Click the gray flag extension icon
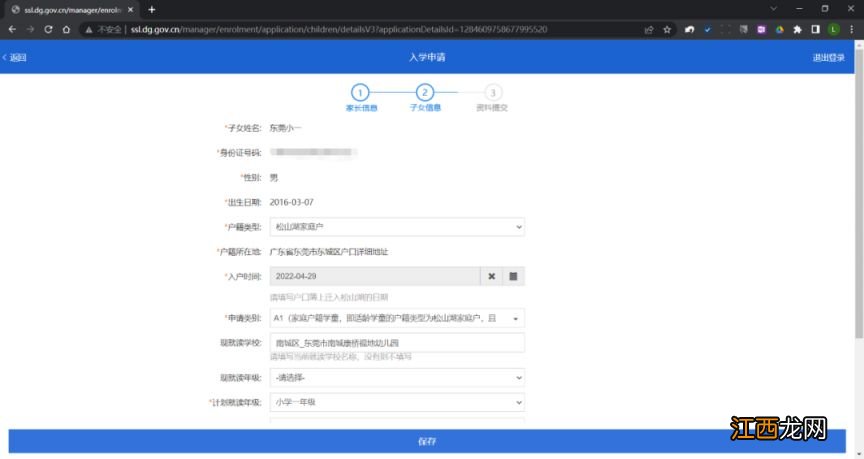This screenshot has height=459, width=864. tap(744, 30)
